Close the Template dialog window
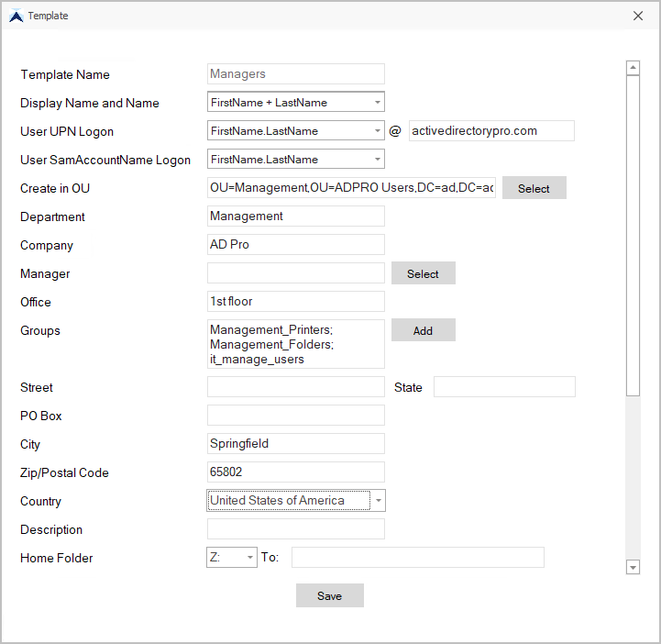Viewport: 661px width, 644px height. (638, 16)
